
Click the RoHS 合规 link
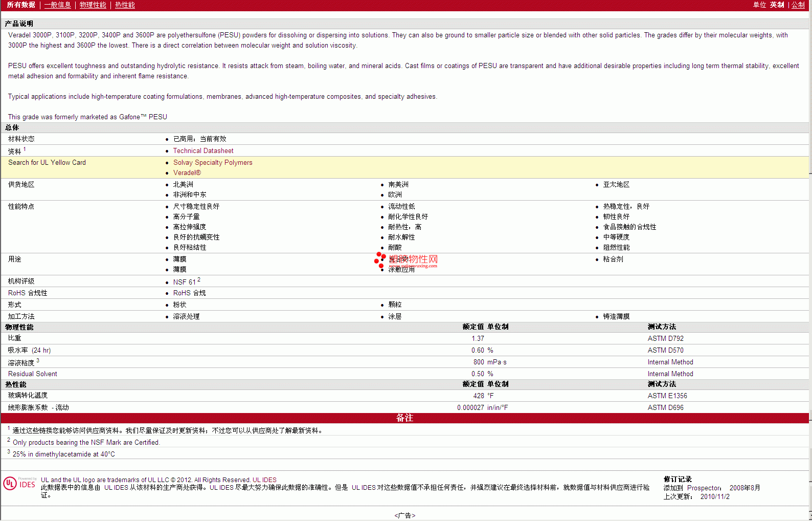189,293
